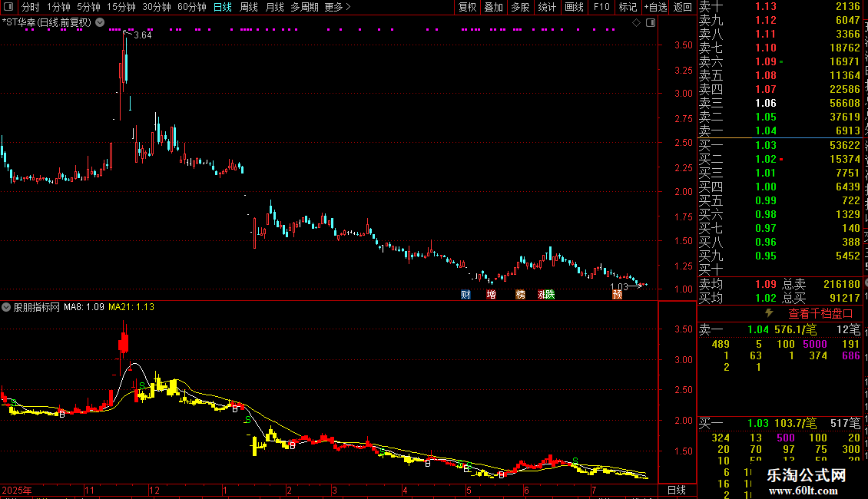This screenshot has height=499, width=868.
Task: Open the 多股 multi-stock view
Action: 520,7
